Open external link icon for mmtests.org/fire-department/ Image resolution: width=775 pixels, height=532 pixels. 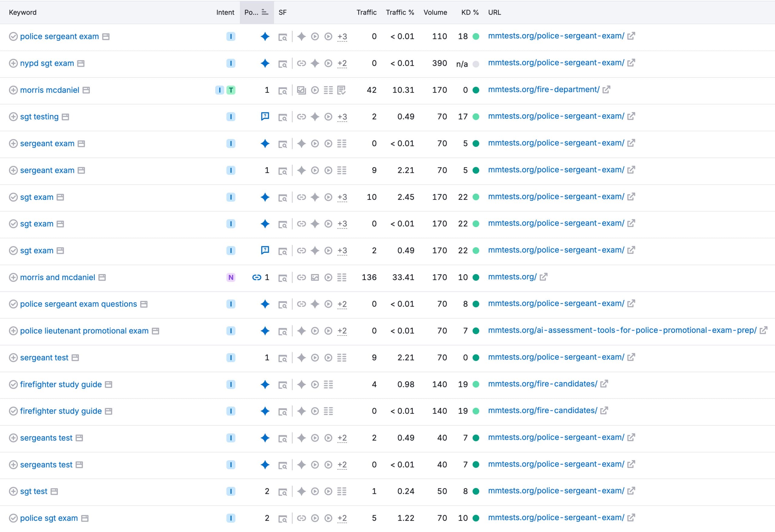coord(606,89)
